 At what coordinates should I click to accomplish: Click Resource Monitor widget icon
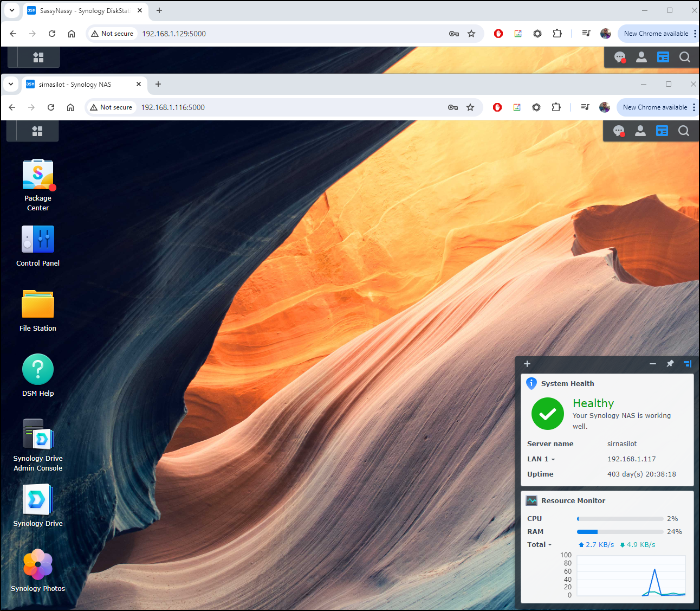(532, 500)
